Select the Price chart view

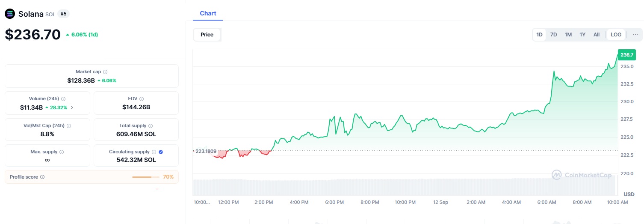[x=207, y=35]
